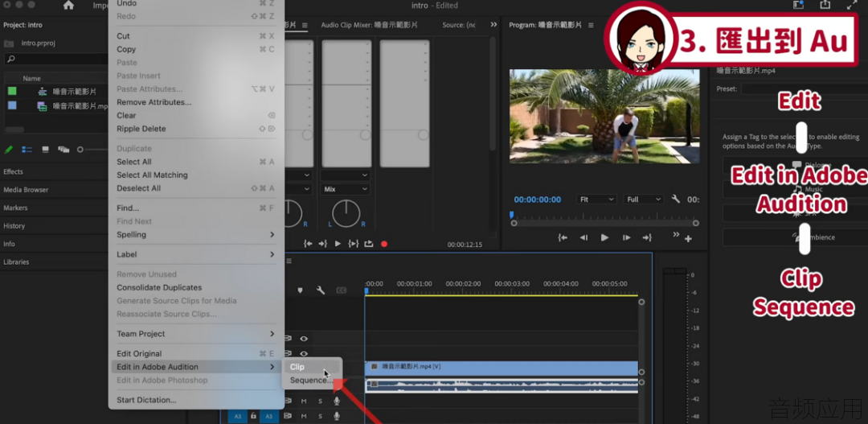The height and width of the screenshot is (424, 868).
Task: Switch to Audio Clip Mixer tab
Action: (369, 25)
